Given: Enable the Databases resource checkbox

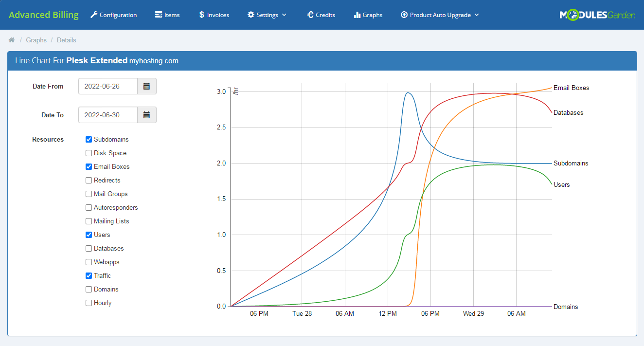Looking at the screenshot, I should coord(88,248).
